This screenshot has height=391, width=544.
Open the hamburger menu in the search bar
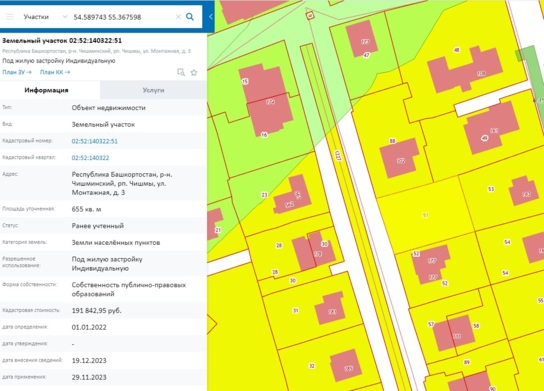[x=10, y=17]
